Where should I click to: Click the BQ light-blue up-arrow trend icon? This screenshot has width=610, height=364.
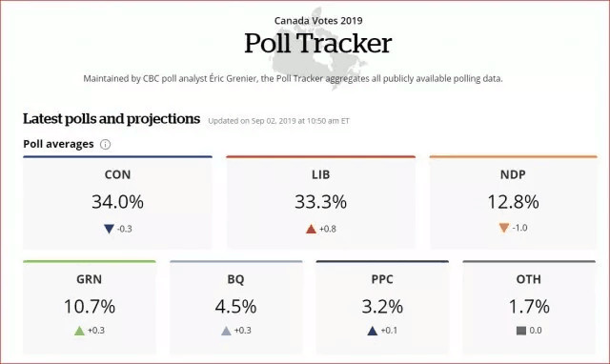pyautogui.click(x=226, y=331)
